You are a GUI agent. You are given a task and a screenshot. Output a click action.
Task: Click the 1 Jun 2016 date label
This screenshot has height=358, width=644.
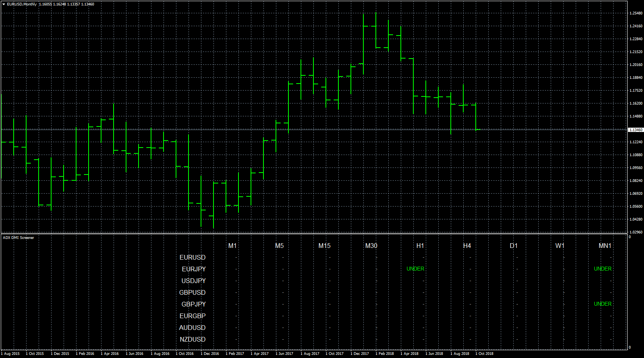[x=135, y=354]
